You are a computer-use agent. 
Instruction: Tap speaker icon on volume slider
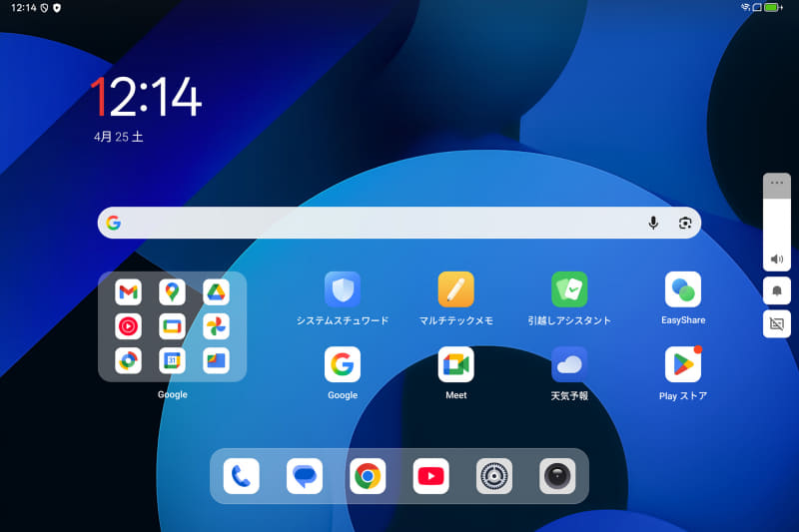click(777, 260)
